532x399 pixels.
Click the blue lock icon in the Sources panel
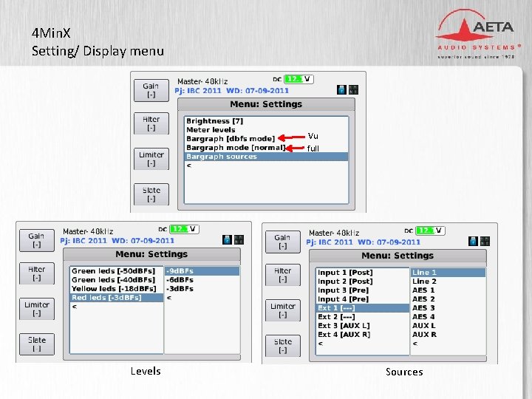(x=473, y=241)
